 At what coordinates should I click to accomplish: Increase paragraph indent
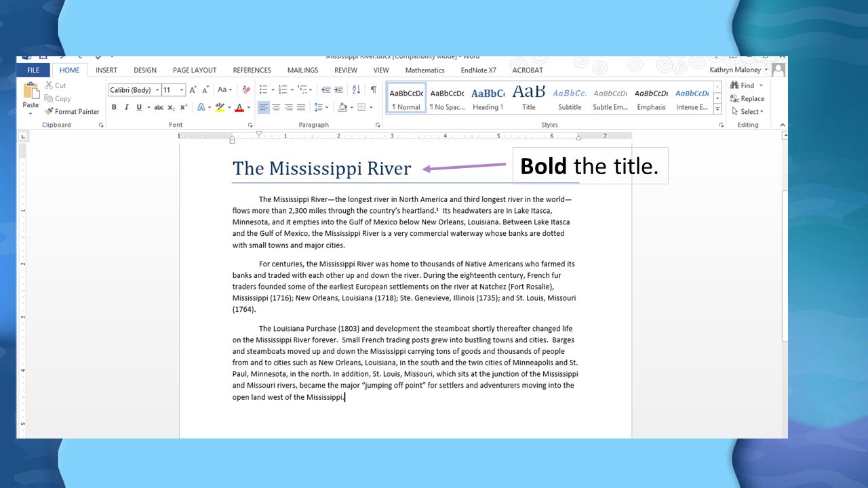[x=339, y=89]
